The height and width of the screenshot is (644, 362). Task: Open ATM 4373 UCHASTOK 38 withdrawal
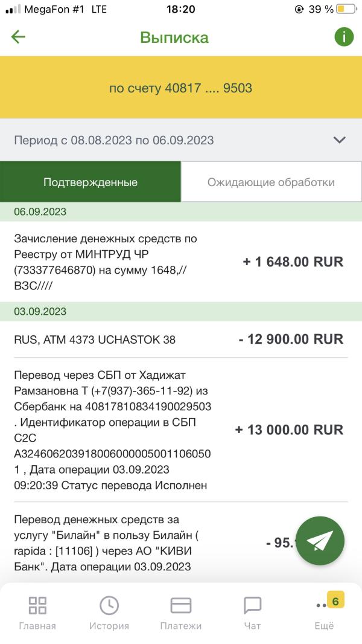click(181, 340)
